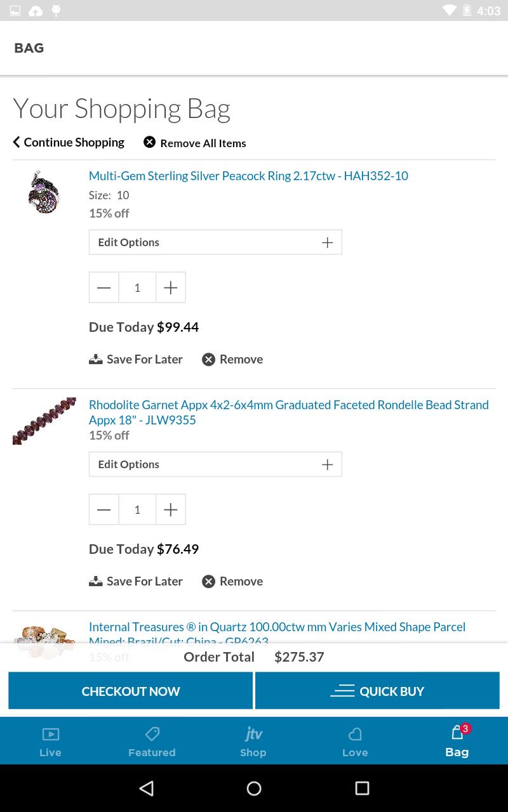Open the jtv Shop tab
The height and width of the screenshot is (812, 508).
point(253,741)
